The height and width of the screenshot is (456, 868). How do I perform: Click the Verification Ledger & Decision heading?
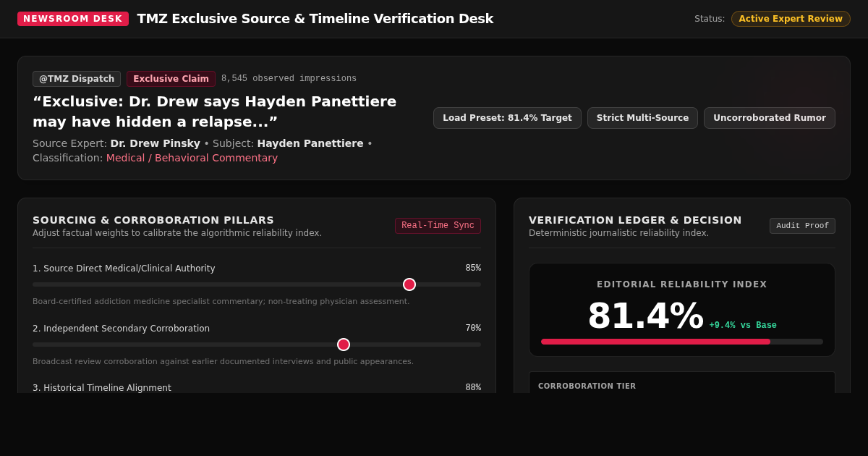635,220
